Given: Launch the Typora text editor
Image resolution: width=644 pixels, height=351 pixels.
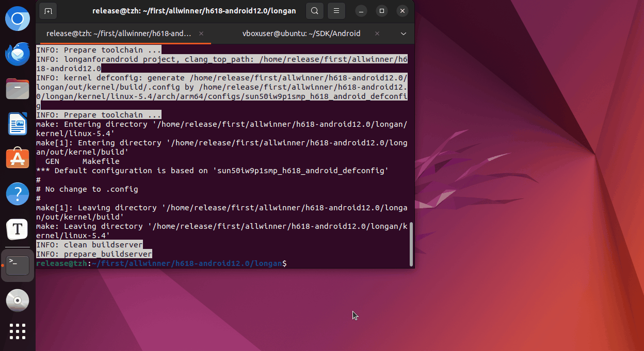Looking at the screenshot, I should [x=18, y=229].
